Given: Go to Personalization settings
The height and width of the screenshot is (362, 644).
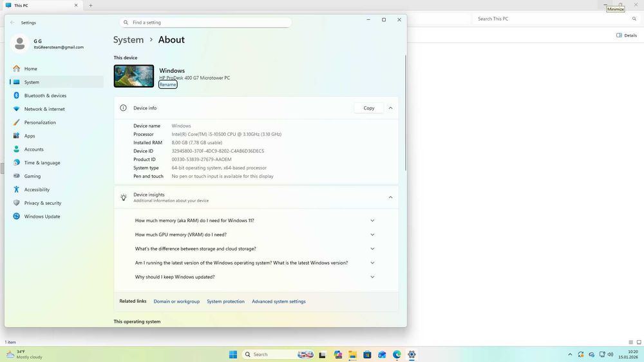Looking at the screenshot, I should coord(56,122).
